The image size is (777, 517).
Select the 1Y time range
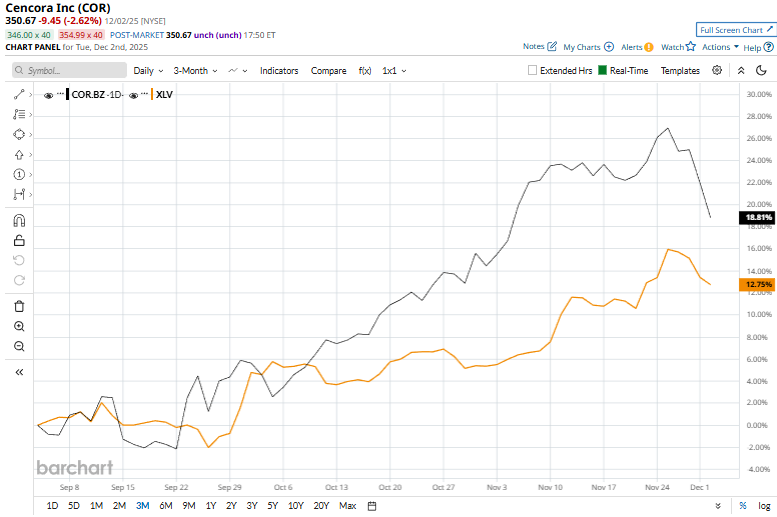pyautogui.click(x=211, y=506)
